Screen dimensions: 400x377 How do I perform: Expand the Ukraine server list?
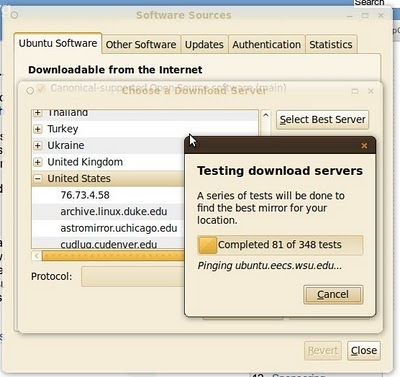tap(38, 146)
